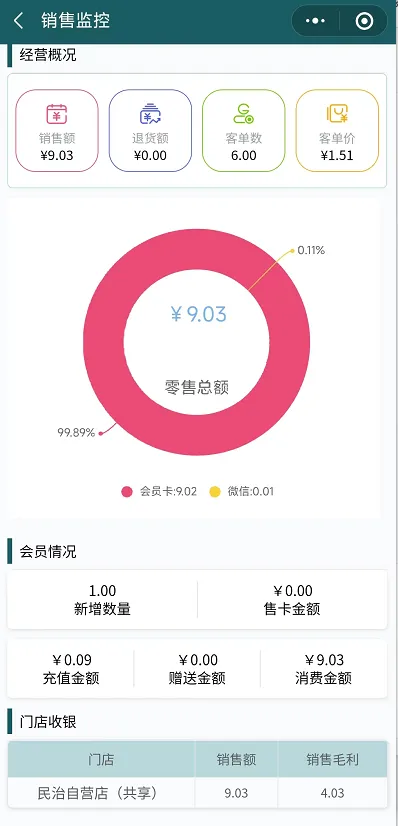Click the 0.11% chart label
This screenshot has height=826, width=398.
(x=311, y=251)
